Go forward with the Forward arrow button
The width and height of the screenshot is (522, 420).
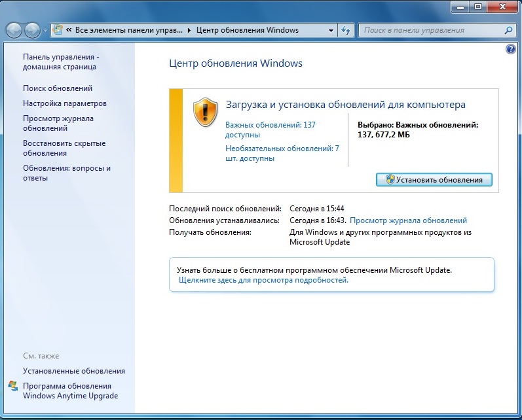pos(33,30)
